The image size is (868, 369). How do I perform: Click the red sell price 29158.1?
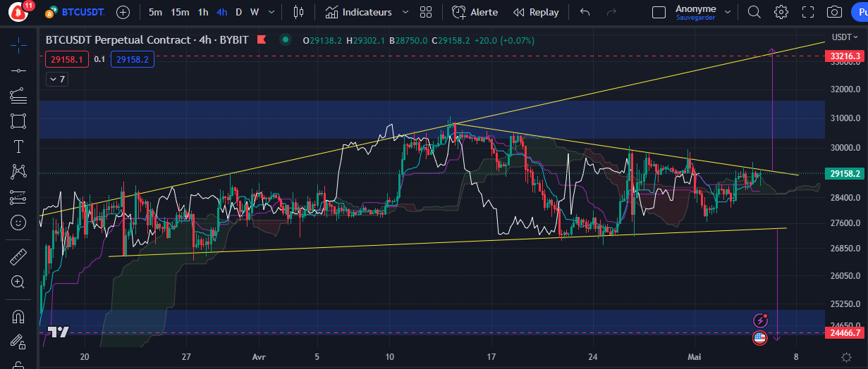(66, 60)
